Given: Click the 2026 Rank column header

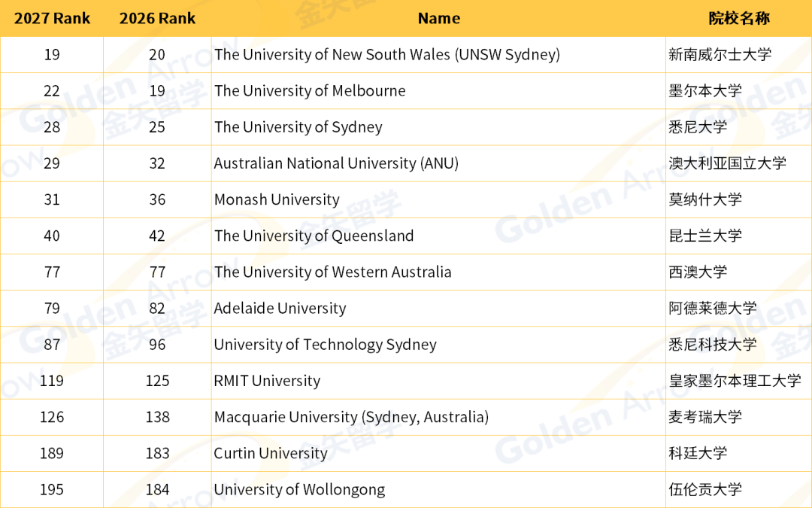Looking at the screenshot, I should click(157, 18).
